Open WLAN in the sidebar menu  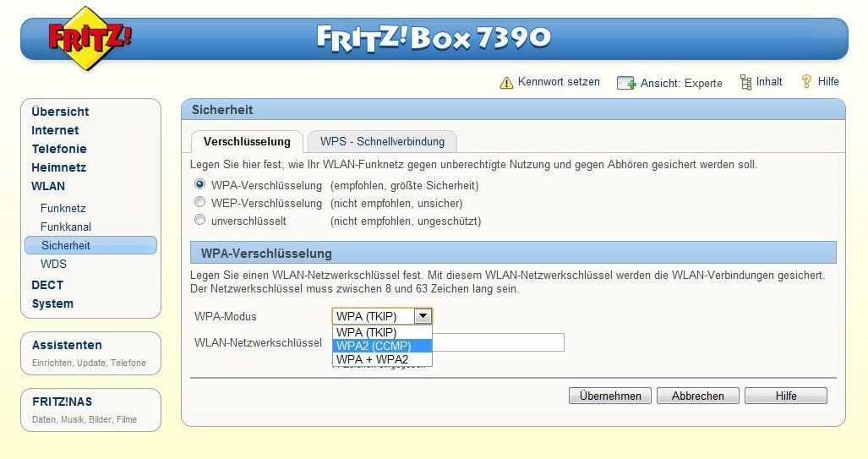click(48, 186)
